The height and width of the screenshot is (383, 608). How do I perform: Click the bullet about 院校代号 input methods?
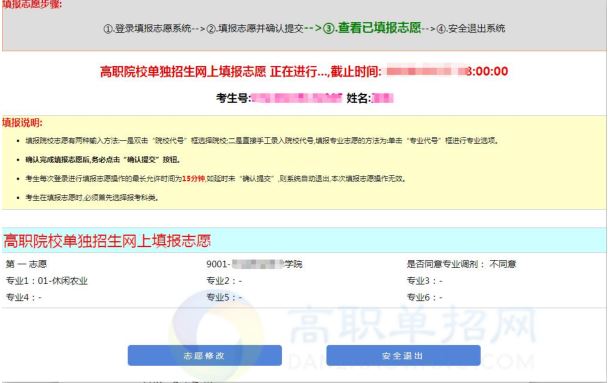262,140
